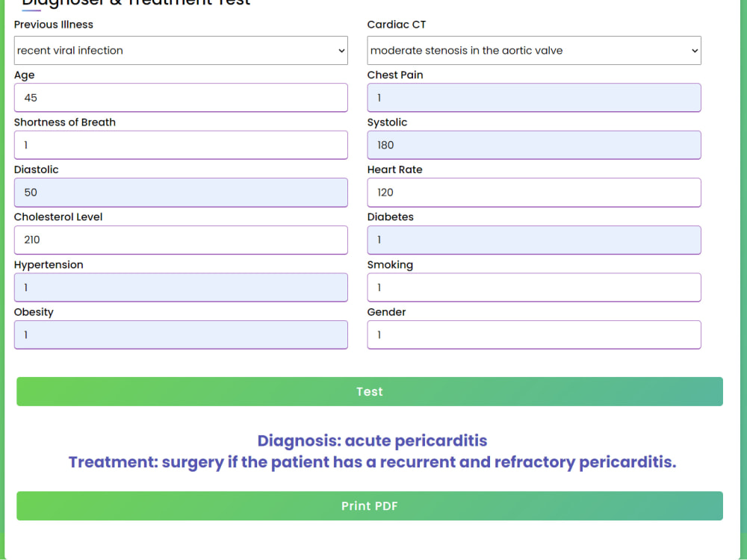Click the Treatment result text line
The image size is (747, 560).
point(372,462)
